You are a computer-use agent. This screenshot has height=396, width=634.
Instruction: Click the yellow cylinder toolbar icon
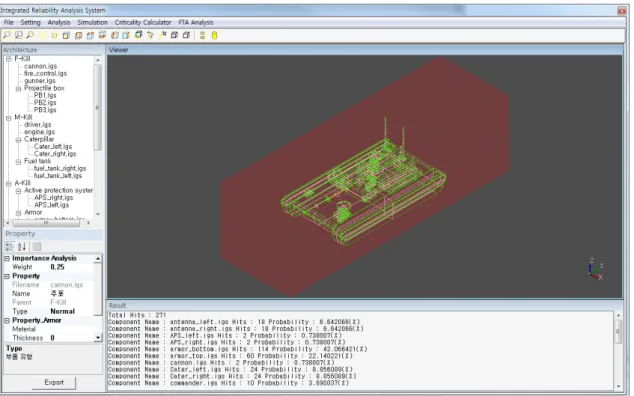[x=214, y=36]
